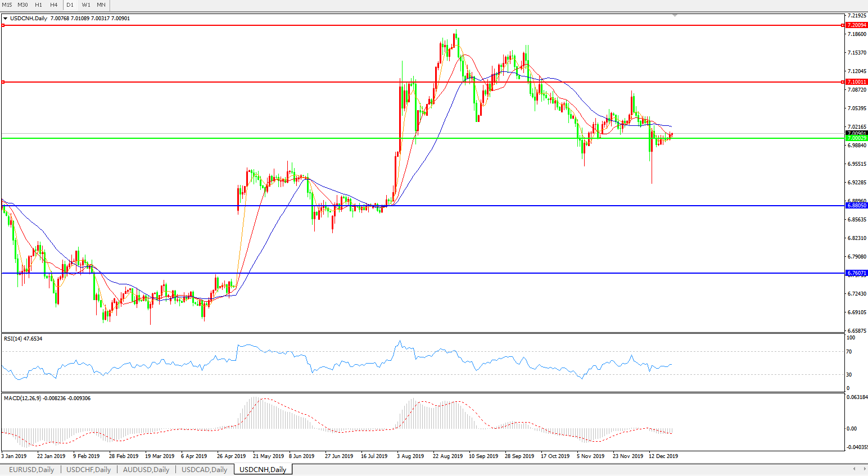
Task: Choose the H4 timeframe
Action: point(54,4)
